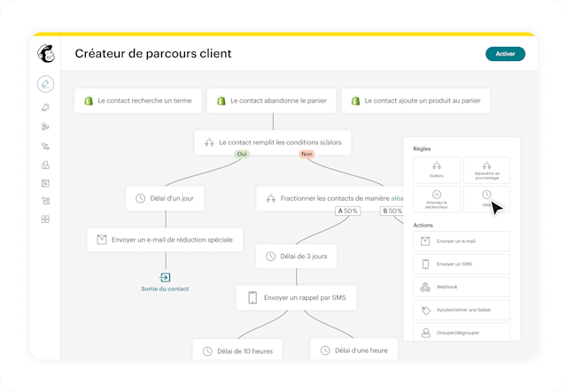Viewport: 567px width, 392px height.
Task: Click the Non branch label
Action: tap(307, 154)
